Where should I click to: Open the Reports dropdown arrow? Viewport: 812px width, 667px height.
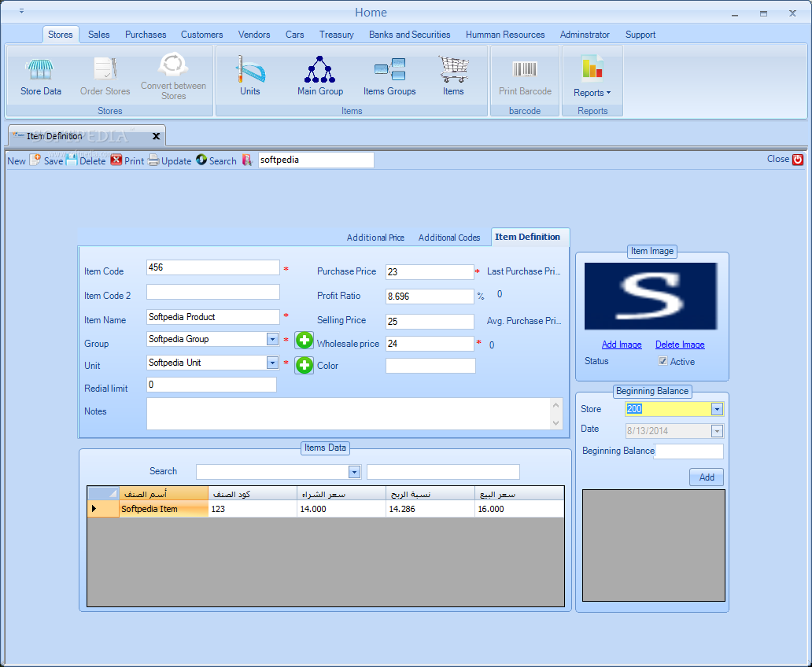click(x=608, y=93)
